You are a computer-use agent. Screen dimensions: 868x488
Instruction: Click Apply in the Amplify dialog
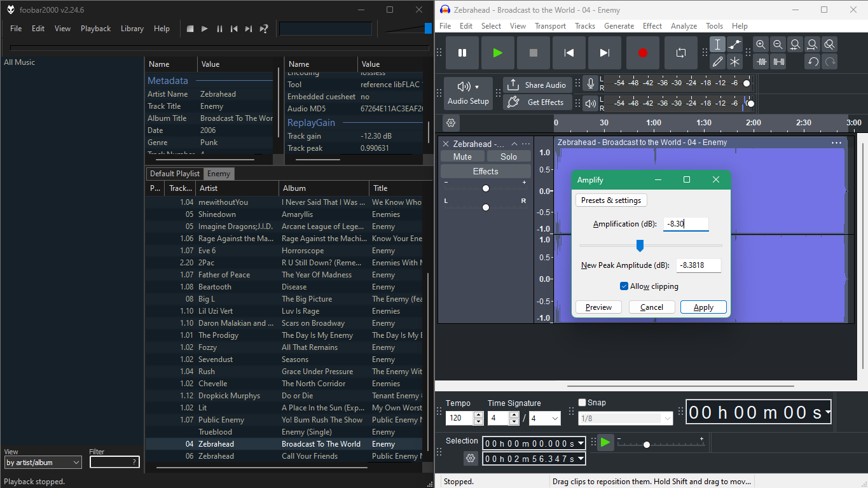[x=703, y=307]
